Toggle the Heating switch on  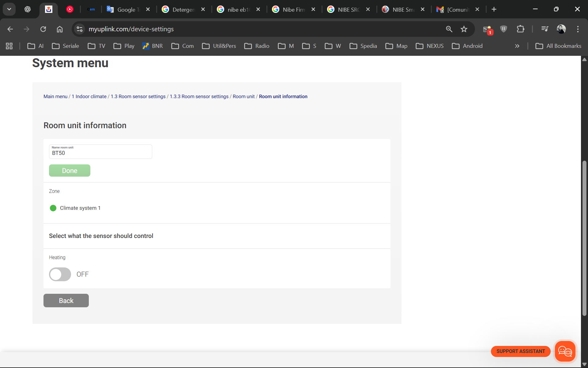point(60,274)
